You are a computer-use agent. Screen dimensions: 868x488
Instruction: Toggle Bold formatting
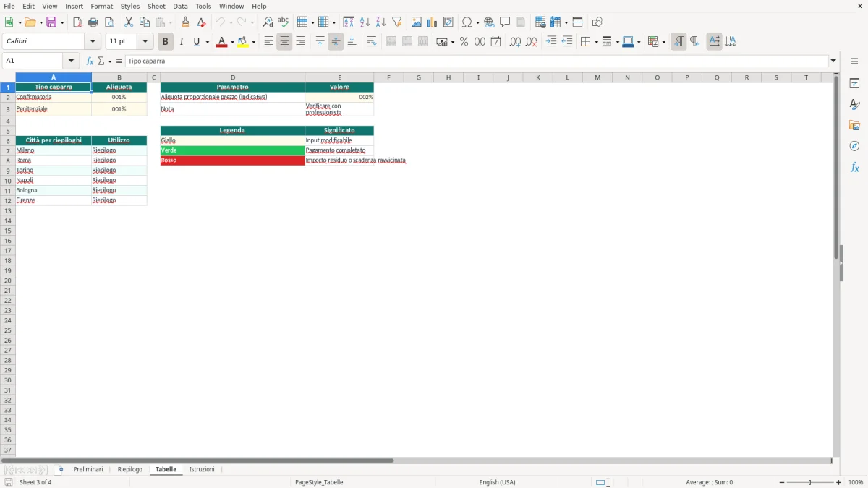[165, 42]
